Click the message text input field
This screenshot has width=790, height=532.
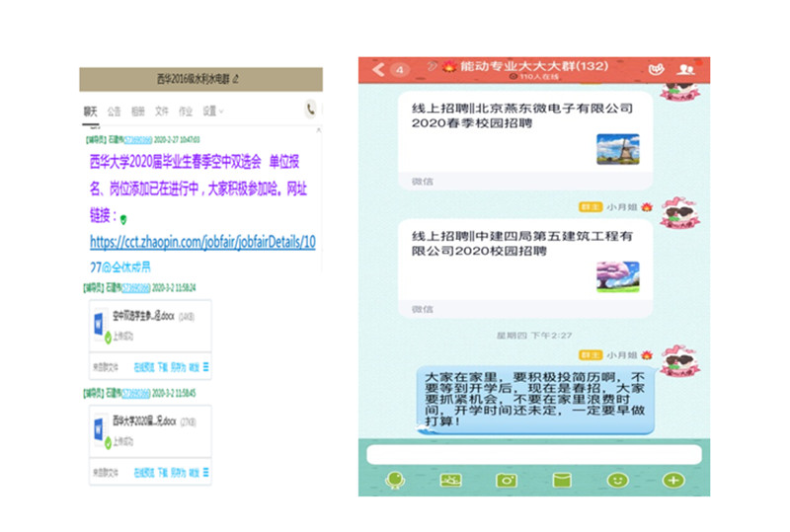[x=533, y=454]
